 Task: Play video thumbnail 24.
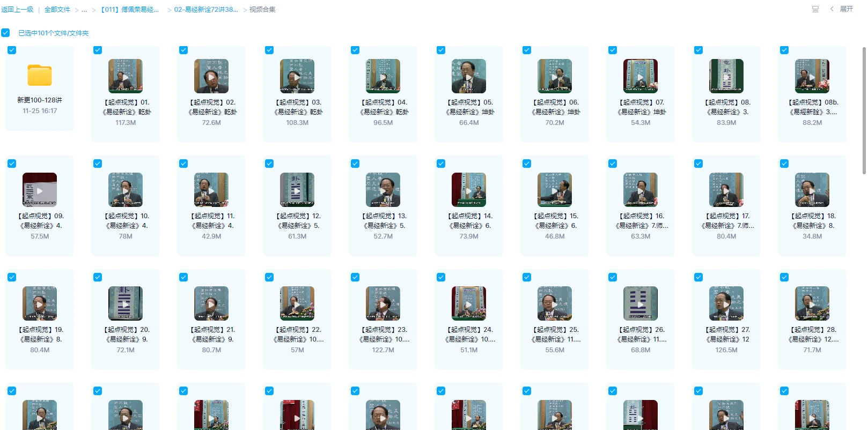click(x=469, y=303)
